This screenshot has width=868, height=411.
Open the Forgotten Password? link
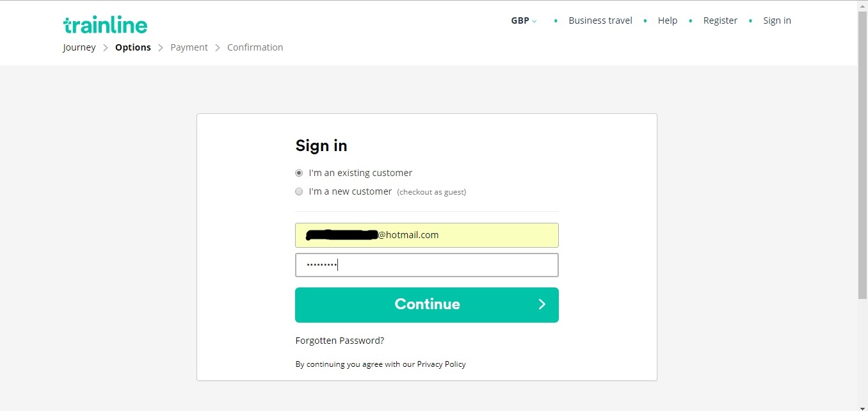(x=340, y=341)
